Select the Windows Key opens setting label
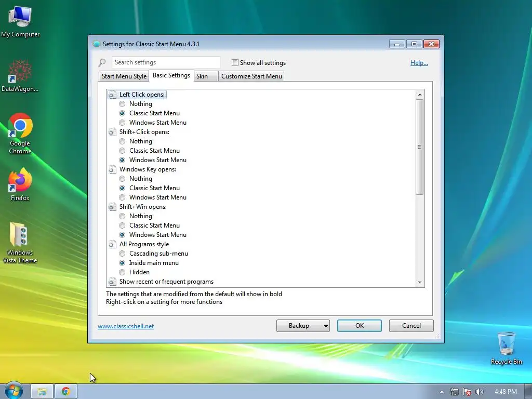532x399 pixels. pyautogui.click(x=148, y=169)
